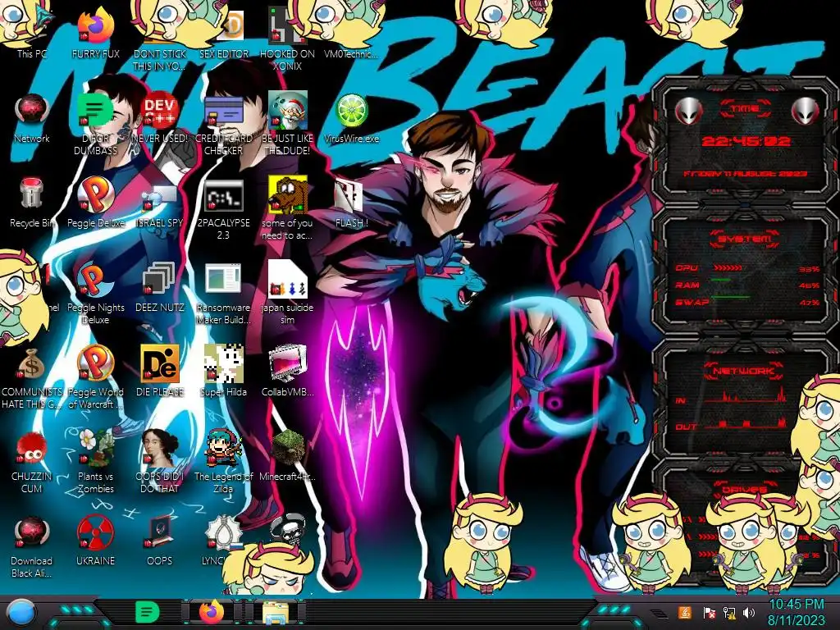Select the Ransomware Maker Build... icon
The height and width of the screenshot is (630, 840).
click(223, 293)
